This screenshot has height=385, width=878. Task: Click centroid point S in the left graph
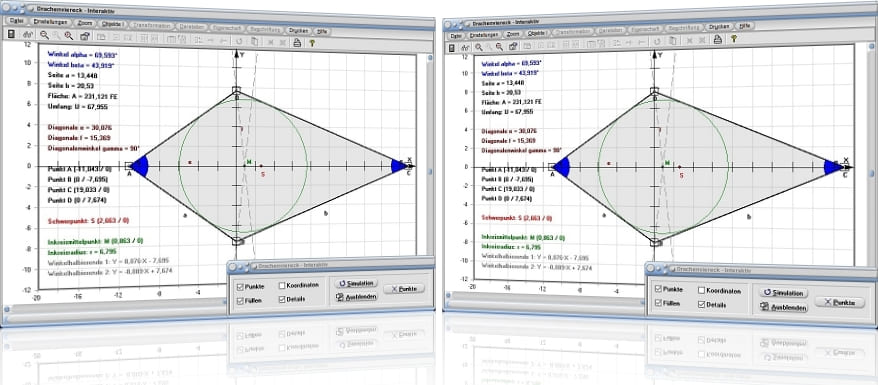(261, 166)
